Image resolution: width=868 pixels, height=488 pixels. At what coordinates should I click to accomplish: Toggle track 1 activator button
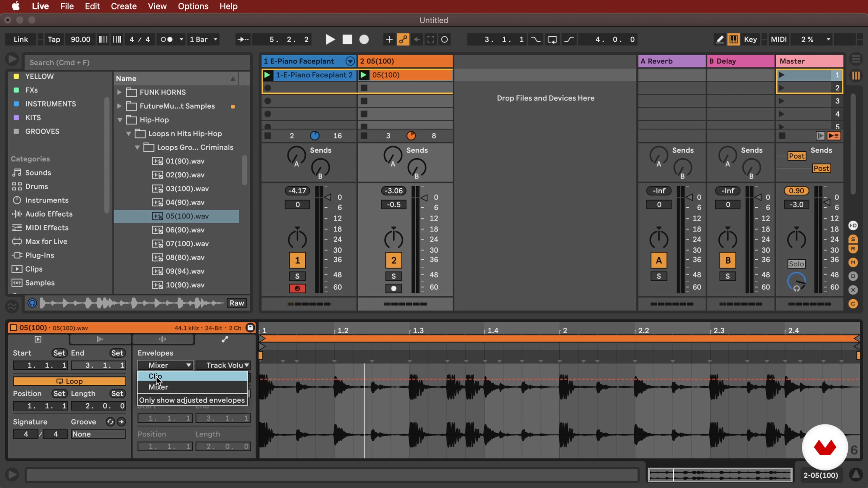tap(297, 260)
